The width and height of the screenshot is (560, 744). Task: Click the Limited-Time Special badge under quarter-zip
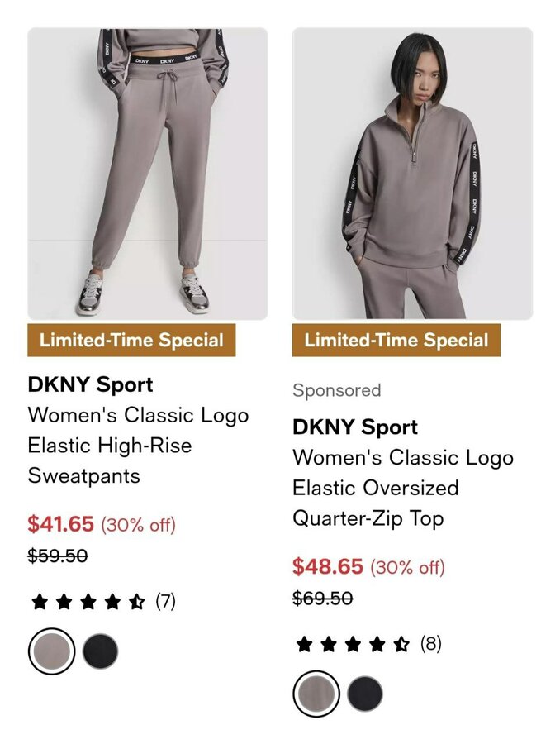click(396, 341)
